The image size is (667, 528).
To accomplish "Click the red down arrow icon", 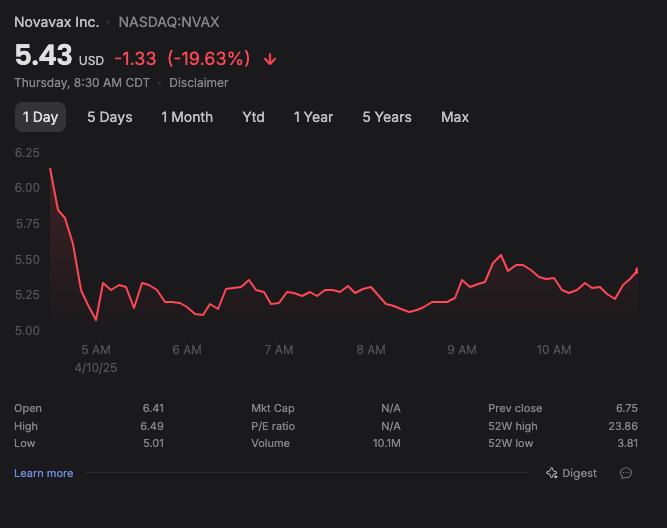I will pos(270,60).
